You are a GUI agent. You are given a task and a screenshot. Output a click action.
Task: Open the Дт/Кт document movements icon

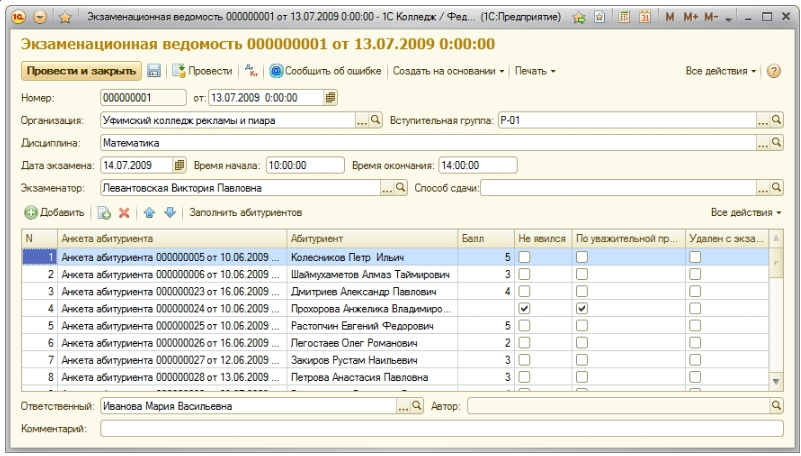tap(251, 71)
